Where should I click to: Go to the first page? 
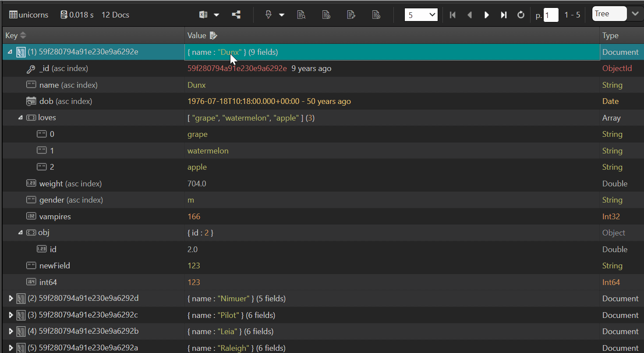(x=453, y=15)
